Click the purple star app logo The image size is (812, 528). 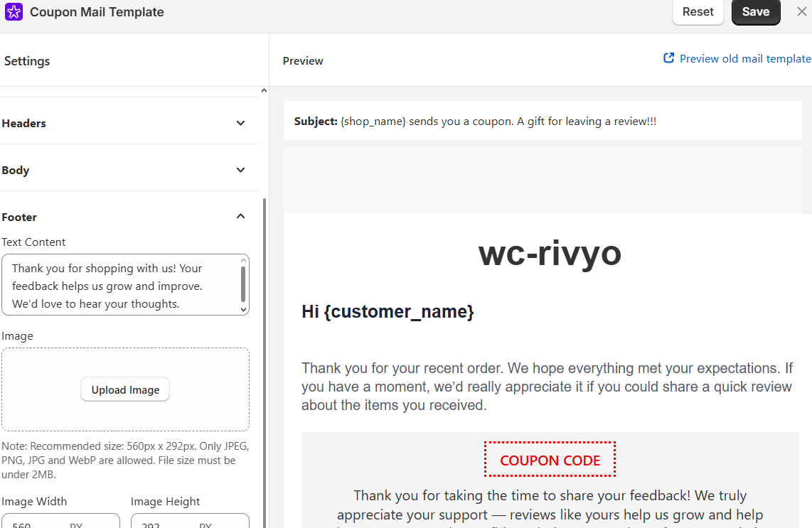14,11
